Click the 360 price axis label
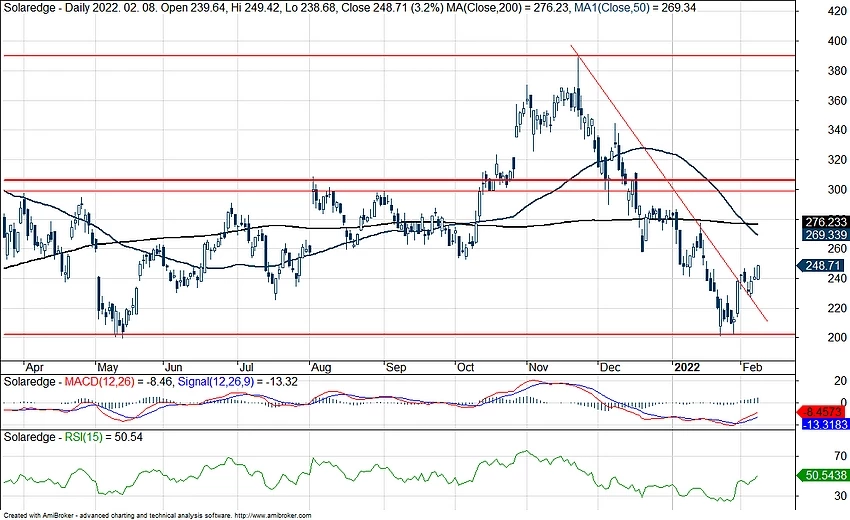 tap(838, 101)
